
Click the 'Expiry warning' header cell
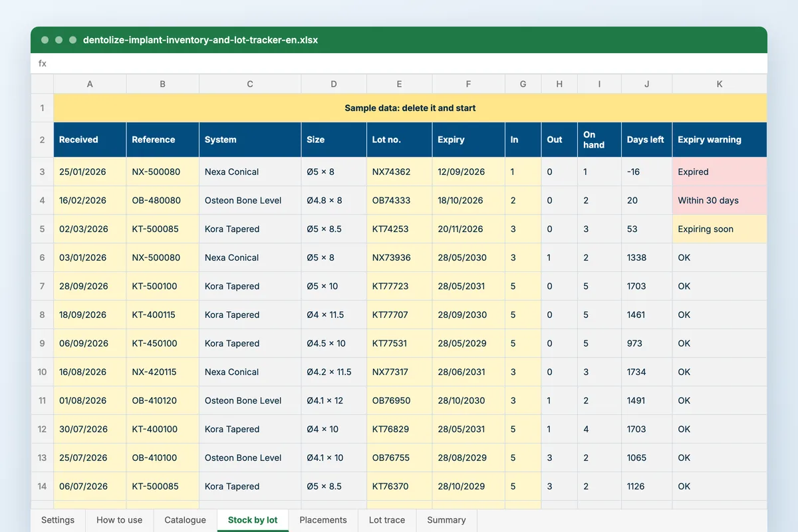[x=720, y=140]
